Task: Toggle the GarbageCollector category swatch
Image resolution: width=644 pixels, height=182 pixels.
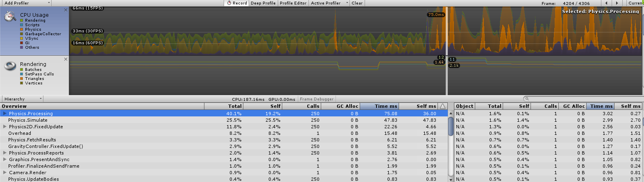Action: [22, 34]
